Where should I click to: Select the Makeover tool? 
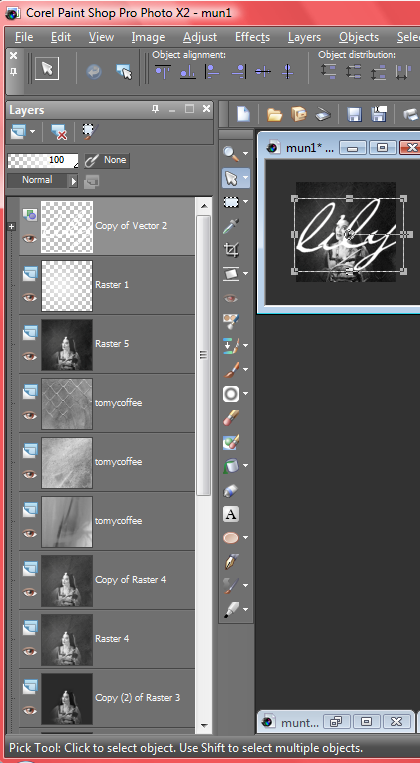[x=231, y=322]
